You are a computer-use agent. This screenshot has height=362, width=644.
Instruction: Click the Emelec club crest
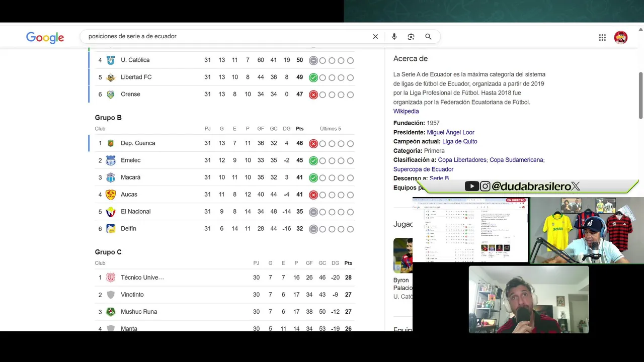(x=111, y=160)
